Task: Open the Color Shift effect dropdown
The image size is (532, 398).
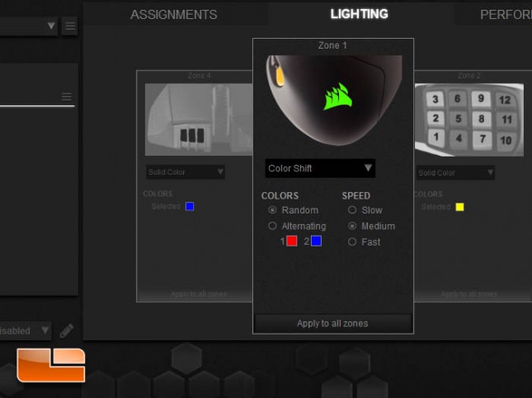Action: click(x=320, y=168)
